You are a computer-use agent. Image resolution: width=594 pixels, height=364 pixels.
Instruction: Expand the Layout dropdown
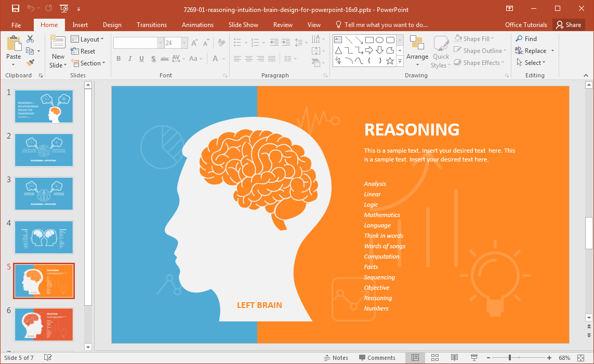[x=87, y=39]
